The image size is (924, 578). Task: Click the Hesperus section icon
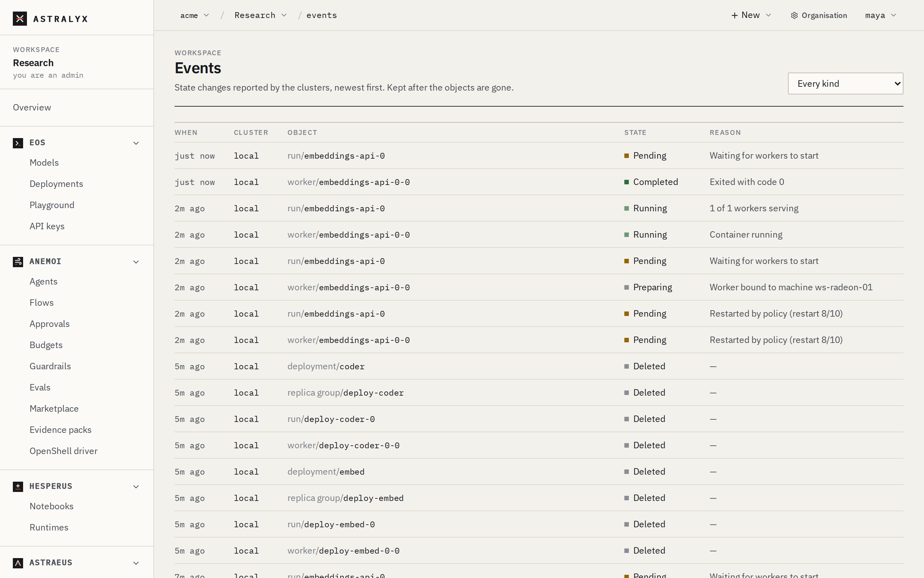(x=18, y=486)
